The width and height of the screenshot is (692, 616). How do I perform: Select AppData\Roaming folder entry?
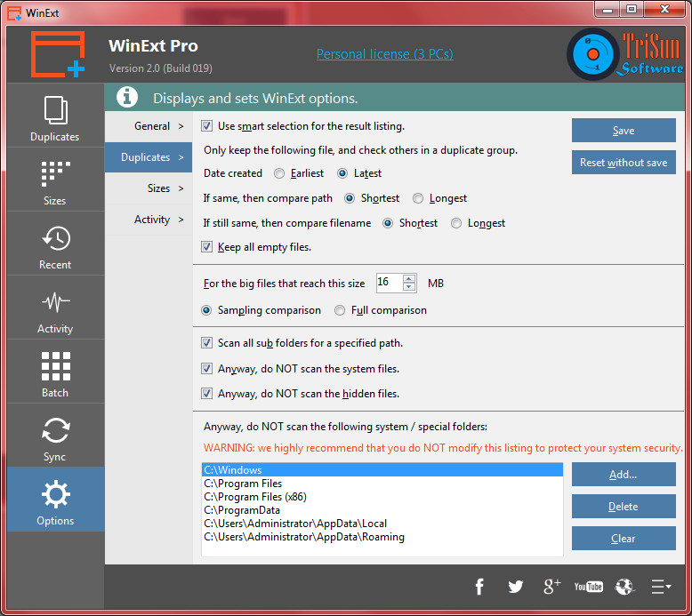[x=382, y=537]
